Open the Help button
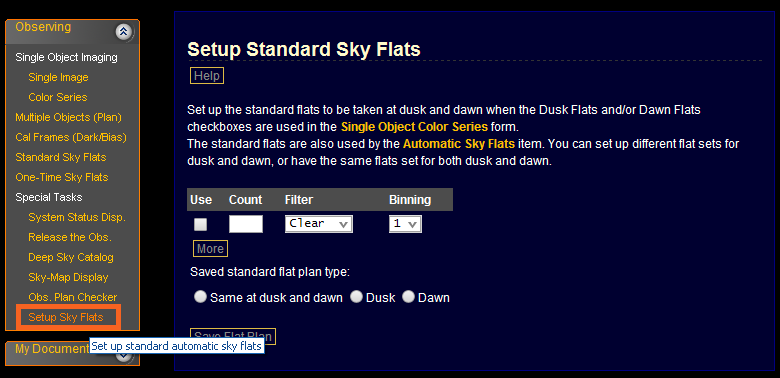The image size is (780, 378). click(207, 76)
